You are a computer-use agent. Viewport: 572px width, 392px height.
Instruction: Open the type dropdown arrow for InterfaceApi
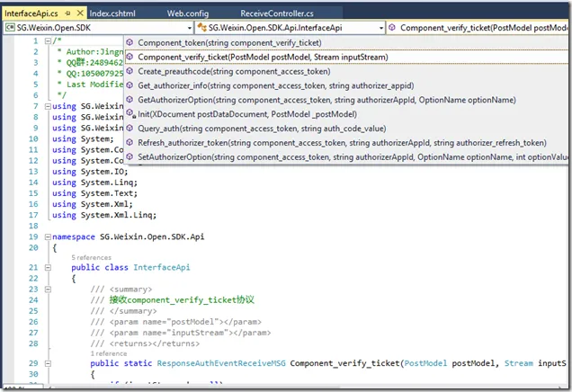[380, 28]
